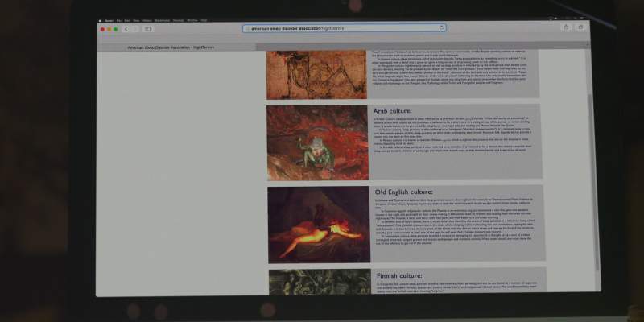Click the address bar with the sleep disorder URL
Viewport: 644px width, 322px height.
(345, 28)
